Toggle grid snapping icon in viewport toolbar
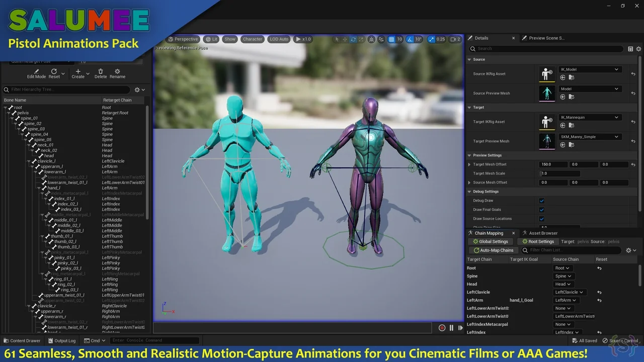Screen dimensions: 644x362 click(x=391, y=39)
